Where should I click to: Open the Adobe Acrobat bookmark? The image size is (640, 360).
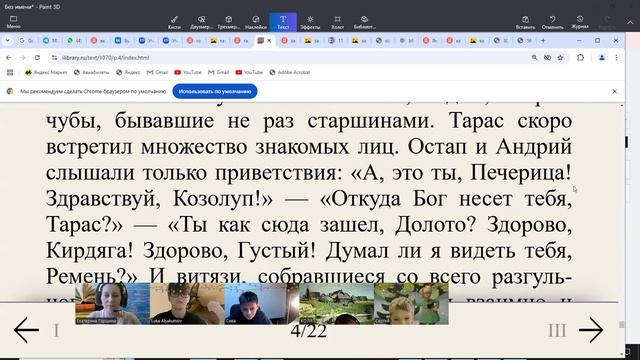click(290, 72)
